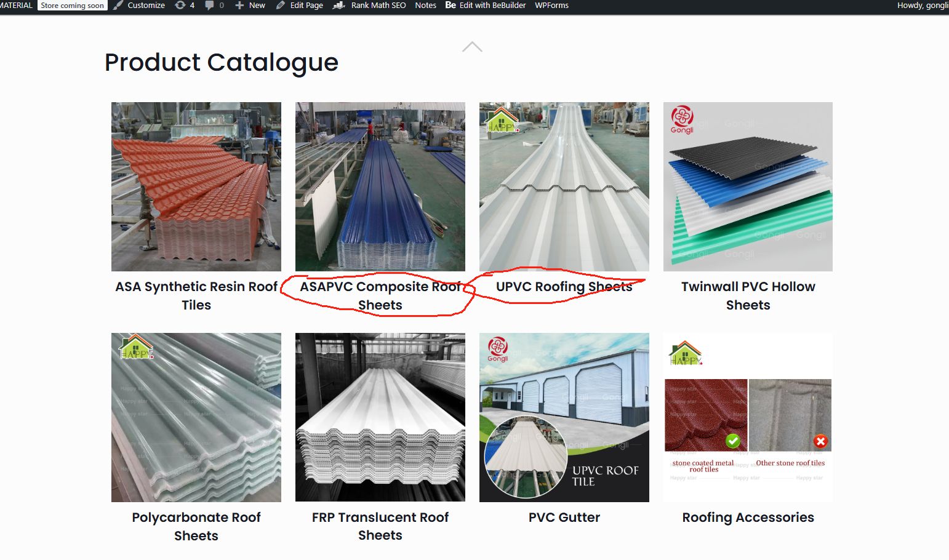Open UPVC Roofing Sheets title link
949x560 pixels.
[x=564, y=287]
